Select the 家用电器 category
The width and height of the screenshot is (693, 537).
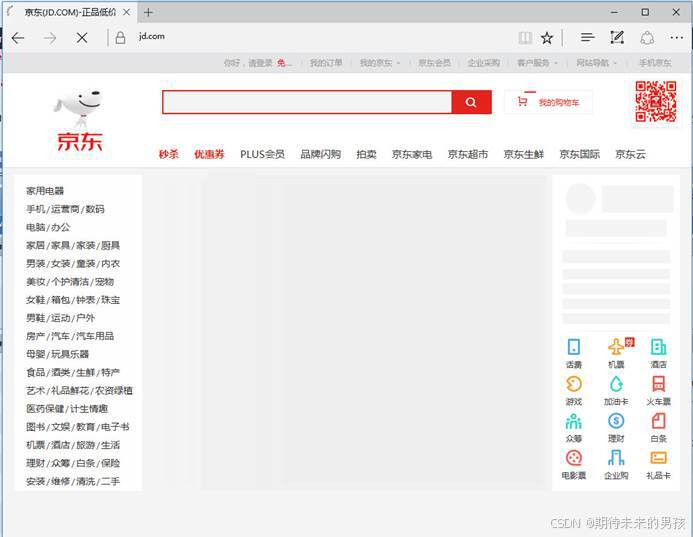coord(45,191)
